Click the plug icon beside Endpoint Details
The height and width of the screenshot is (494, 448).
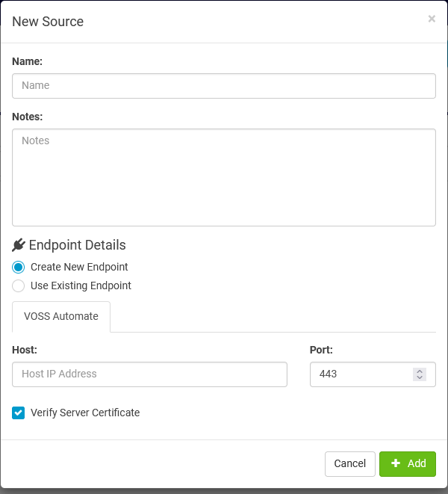click(19, 245)
